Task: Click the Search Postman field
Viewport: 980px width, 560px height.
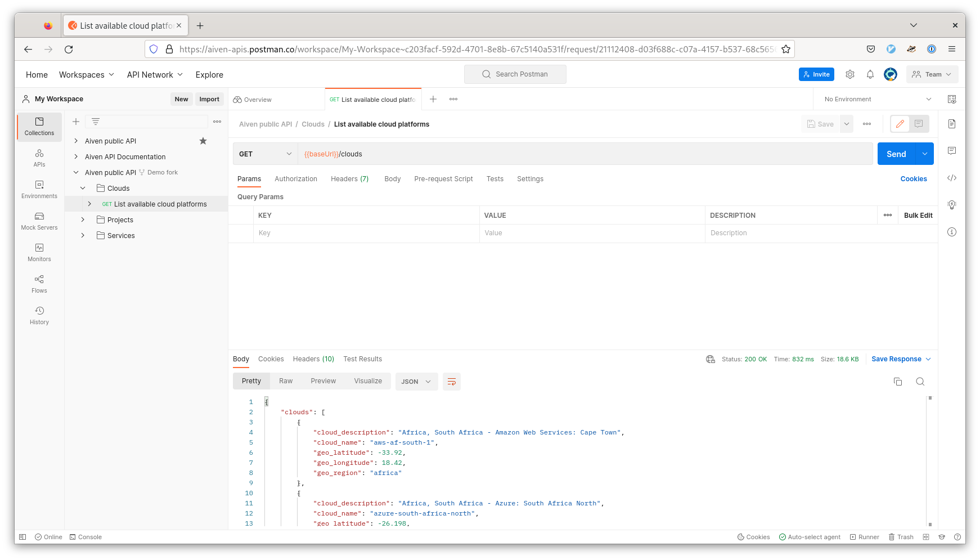Action: [515, 74]
